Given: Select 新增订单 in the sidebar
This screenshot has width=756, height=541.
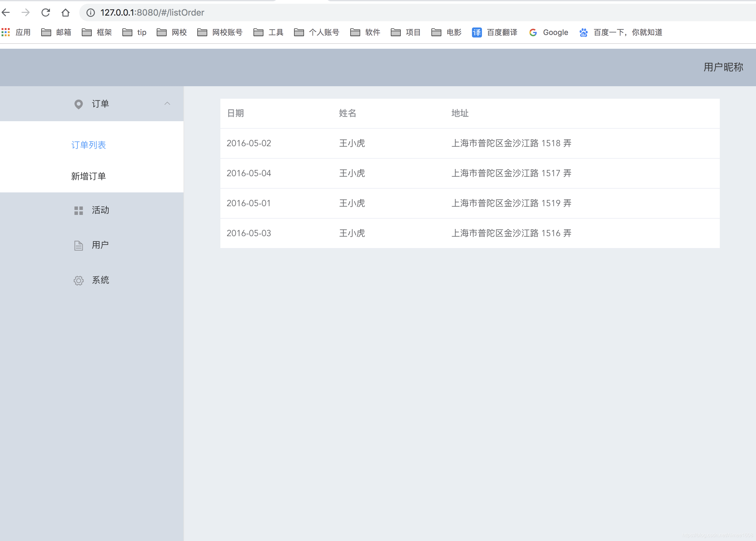Looking at the screenshot, I should point(89,176).
